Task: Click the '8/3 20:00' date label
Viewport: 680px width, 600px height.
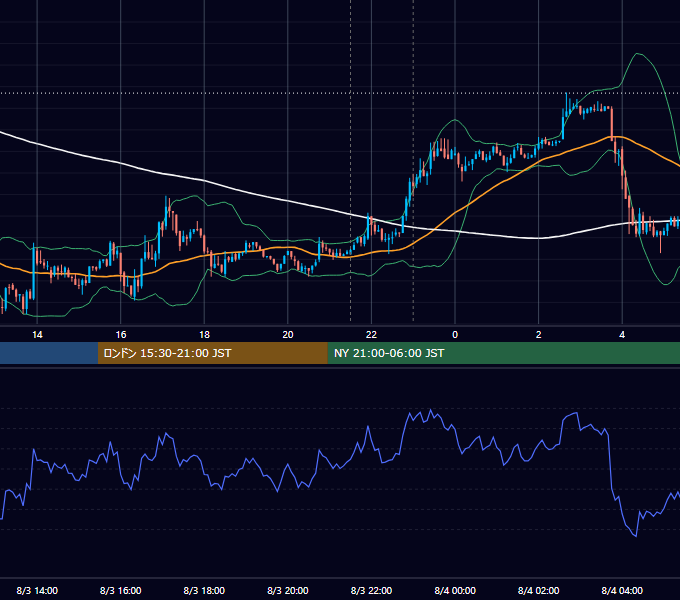Action: (x=288, y=590)
